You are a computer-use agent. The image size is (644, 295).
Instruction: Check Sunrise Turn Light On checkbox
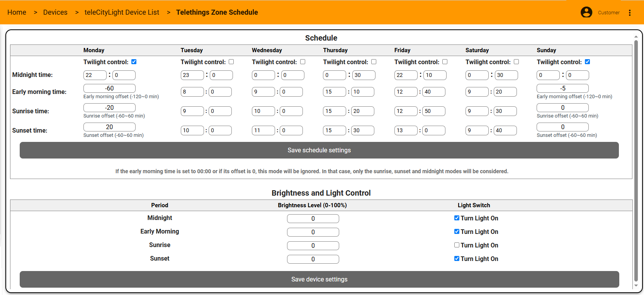click(457, 245)
